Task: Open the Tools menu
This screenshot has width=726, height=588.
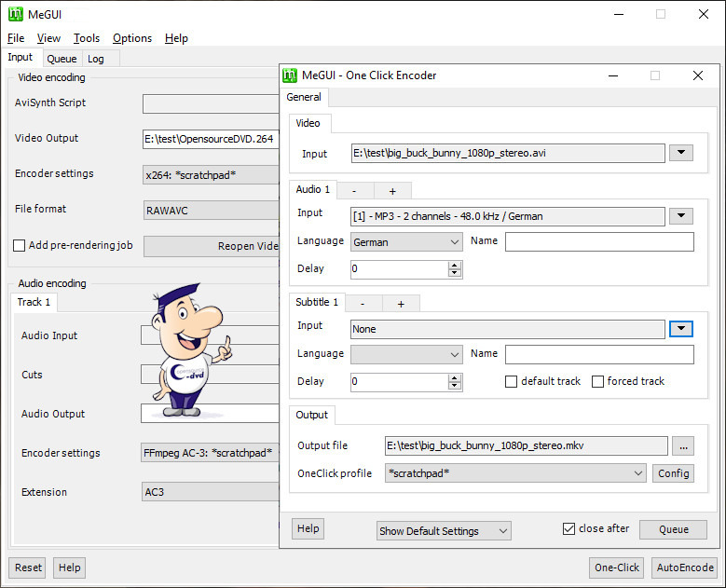Action: tap(87, 38)
